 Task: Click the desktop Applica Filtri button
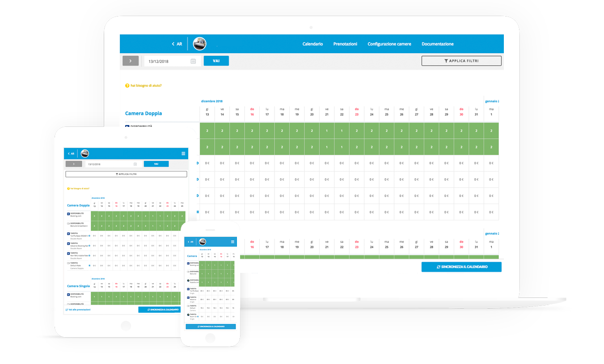[461, 61]
